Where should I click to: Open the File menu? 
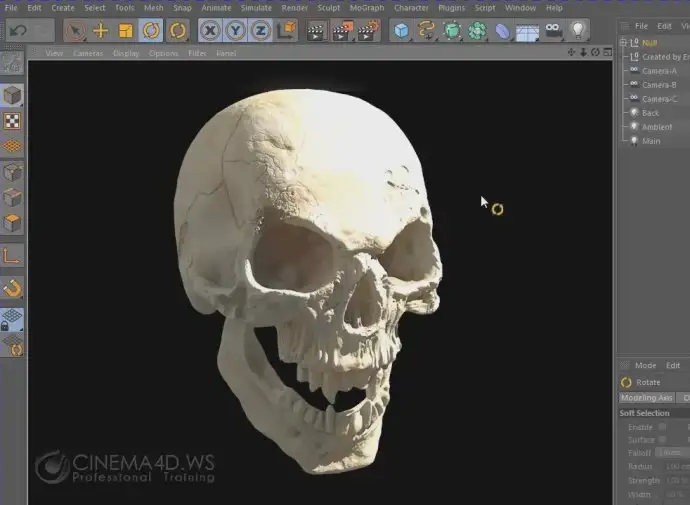click(11, 8)
